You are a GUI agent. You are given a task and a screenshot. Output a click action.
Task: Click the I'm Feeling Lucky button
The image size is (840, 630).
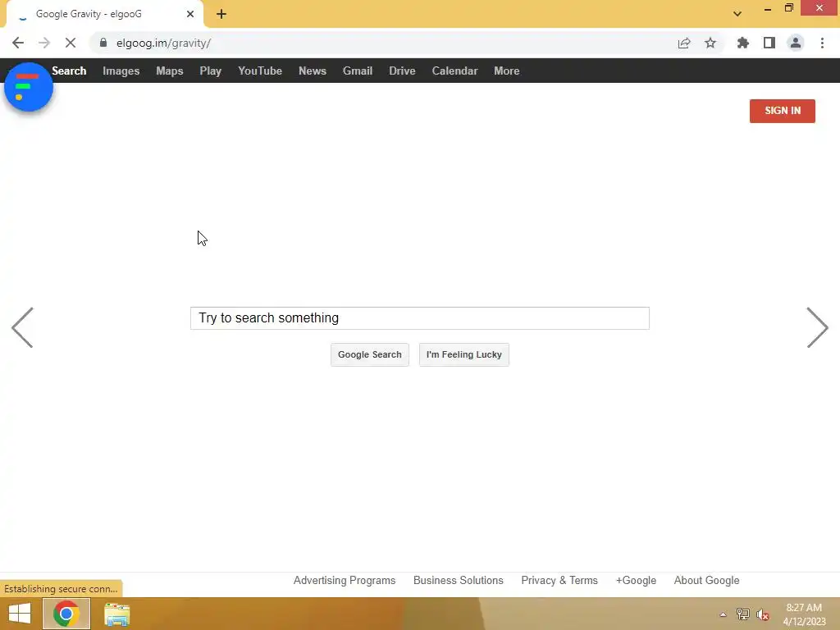464,354
